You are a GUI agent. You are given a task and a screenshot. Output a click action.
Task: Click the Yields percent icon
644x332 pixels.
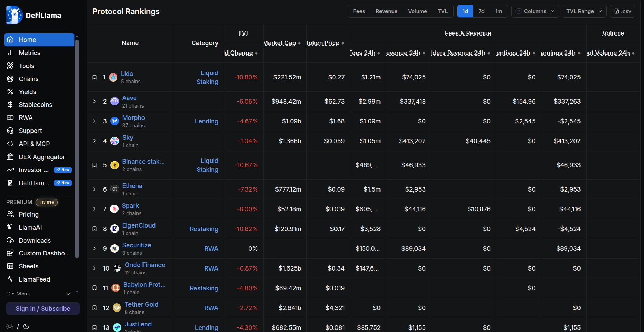tap(10, 92)
